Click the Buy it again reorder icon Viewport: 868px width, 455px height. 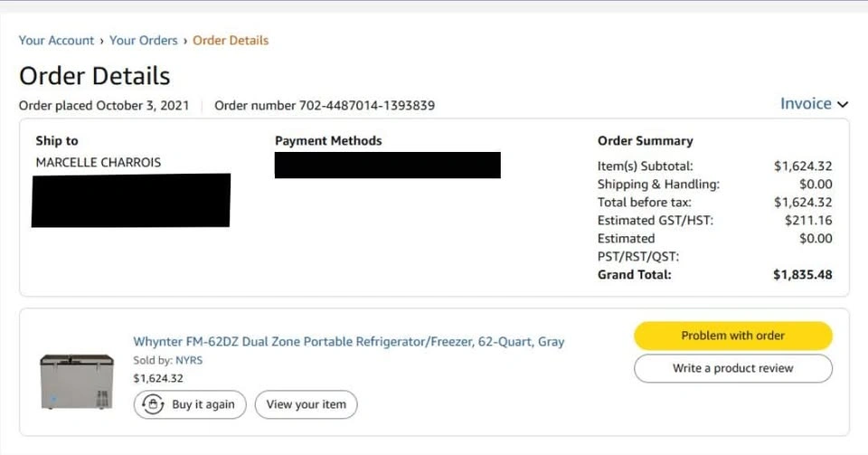pyautogui.click(x=154, y=404)
